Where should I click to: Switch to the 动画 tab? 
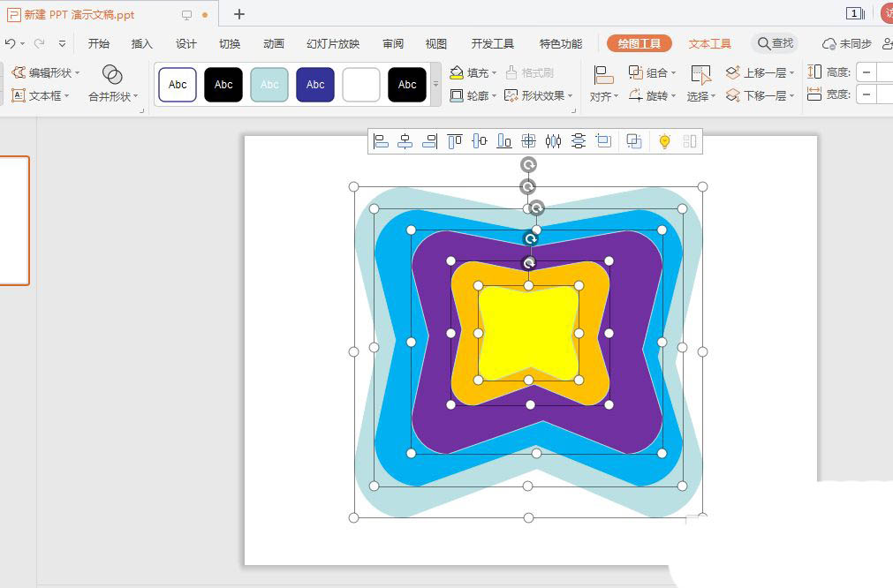[x=273, y=44]
